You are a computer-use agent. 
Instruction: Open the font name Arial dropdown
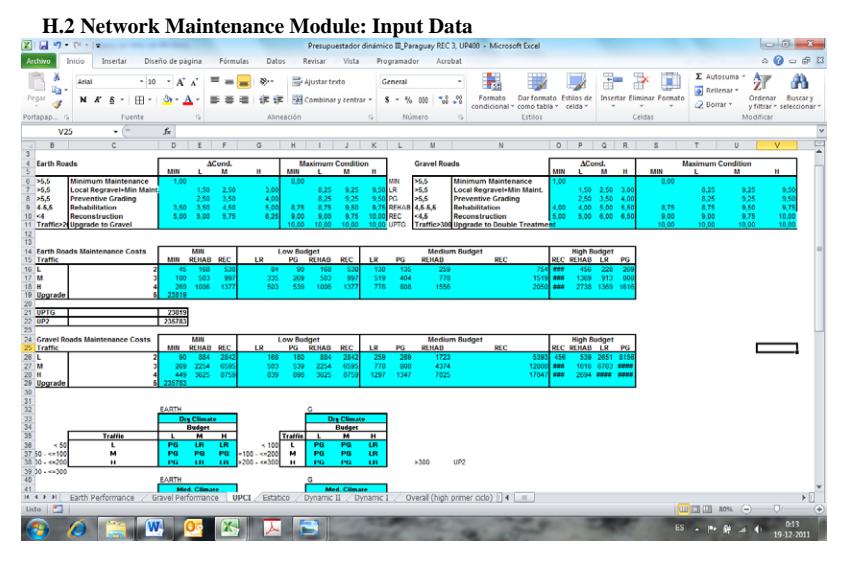coord(141,82)
